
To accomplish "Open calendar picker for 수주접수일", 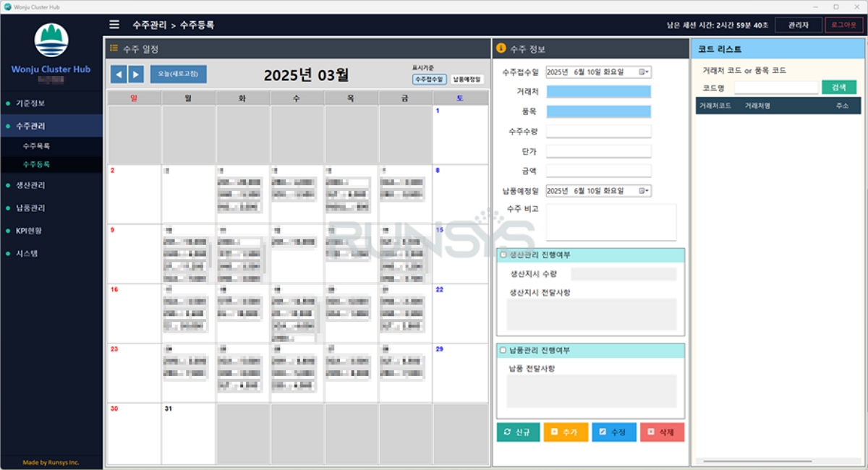I will click(x=644, y=72).
